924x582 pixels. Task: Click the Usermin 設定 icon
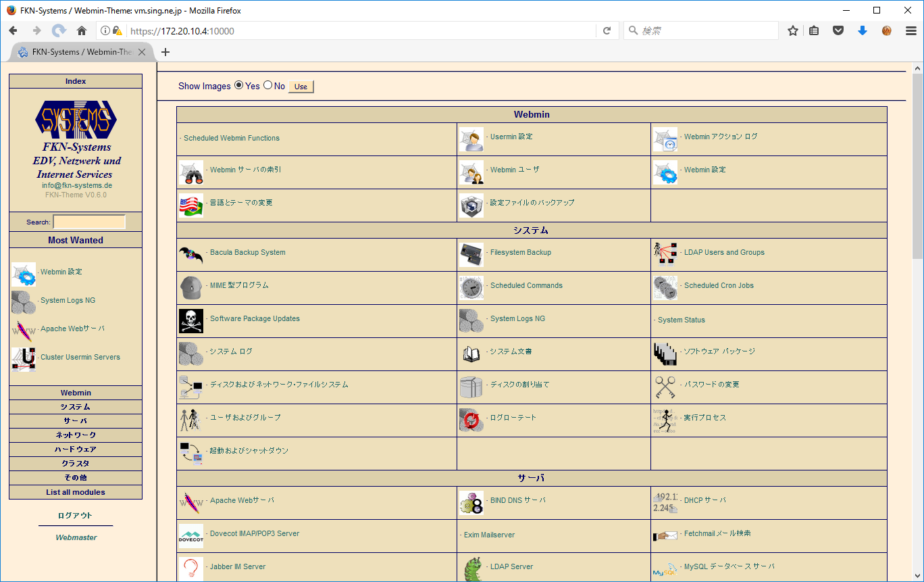[471, 139]
